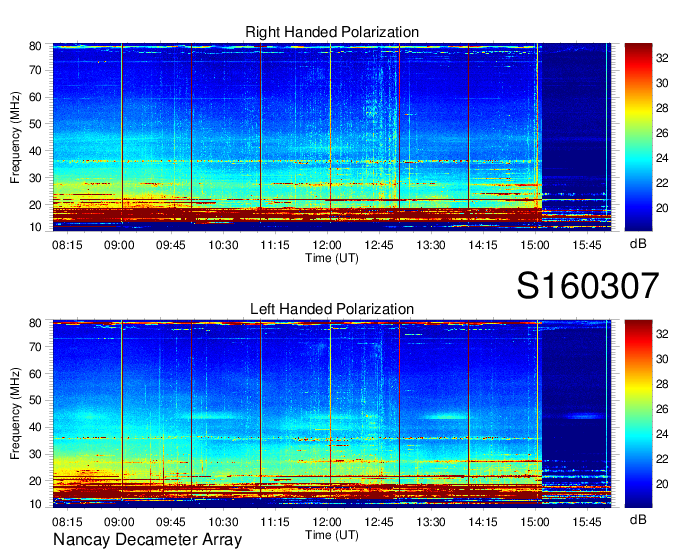
Task: Click the 15:00 tick of the bottom plot
Action: click(x=535, y=522)
